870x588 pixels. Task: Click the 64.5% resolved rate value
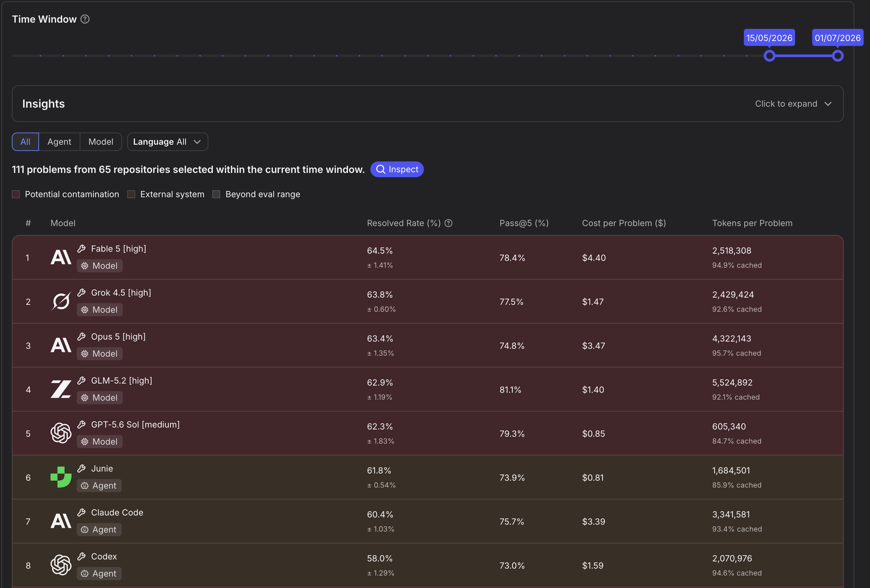coord(380,251)
